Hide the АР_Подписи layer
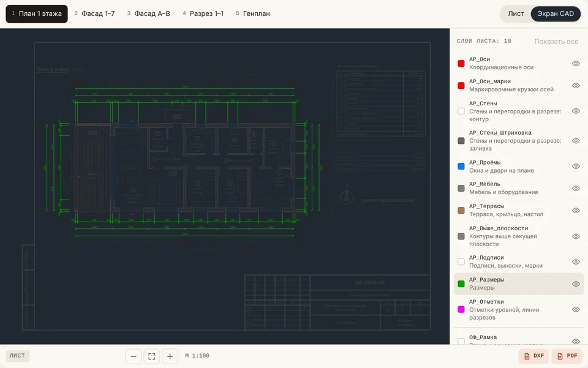Viewport: 588px width, 368px height. coord(576,261)
